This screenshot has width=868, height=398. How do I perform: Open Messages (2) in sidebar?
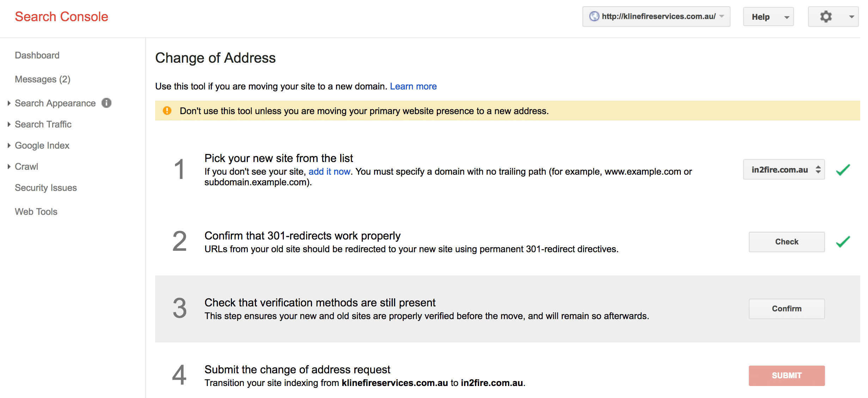pos(43,79)
